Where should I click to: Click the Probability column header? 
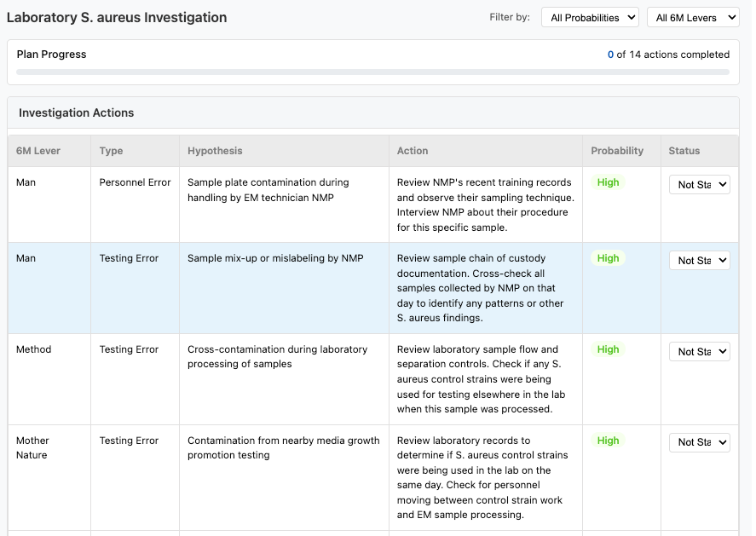coord(617,151)
